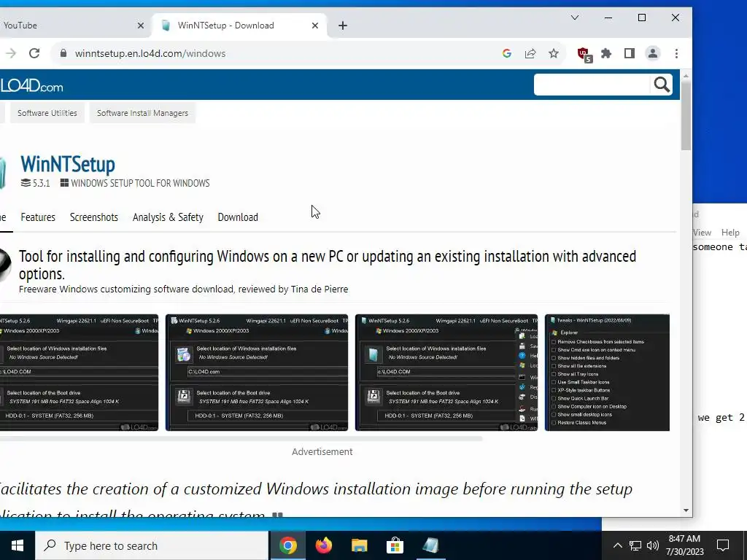Open the tab search chevron

(575, 17)
